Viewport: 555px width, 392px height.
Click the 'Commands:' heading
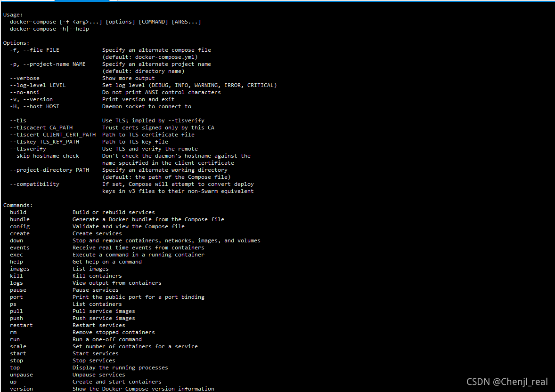point(18,206)
